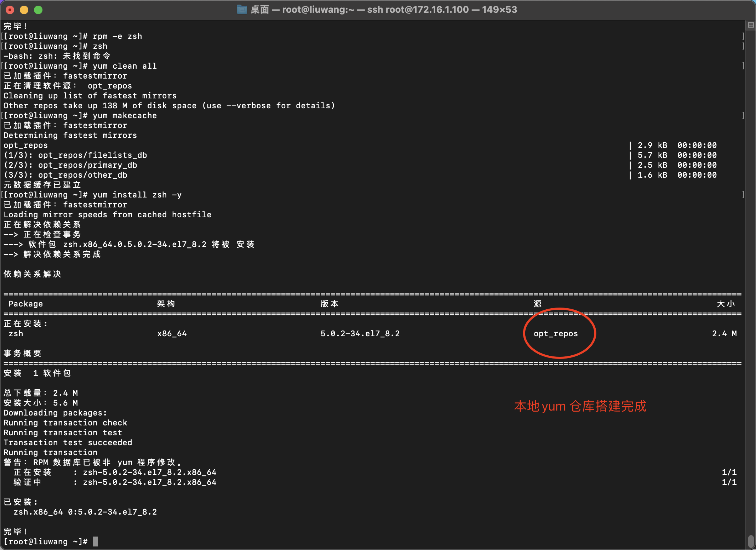Click the 'yum install zsh -y' command line

[137, 195]
